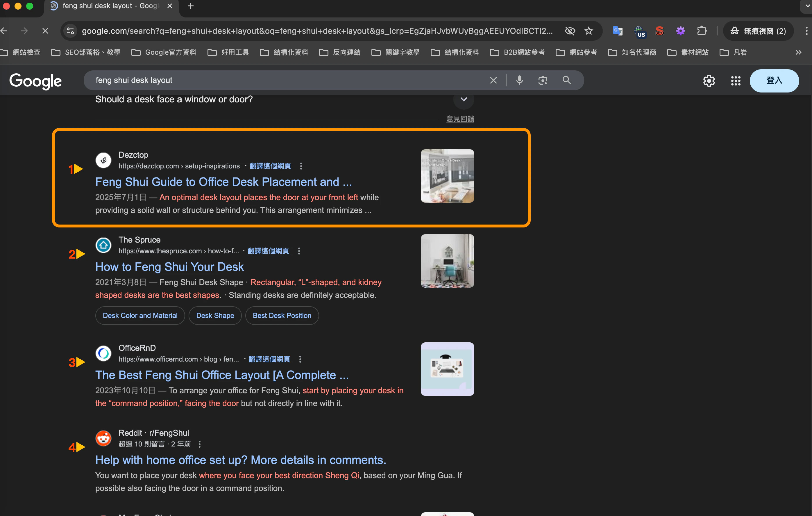Show more bookmarks with the chevron
The image size is (812, 516).
[x=799, y=52]
